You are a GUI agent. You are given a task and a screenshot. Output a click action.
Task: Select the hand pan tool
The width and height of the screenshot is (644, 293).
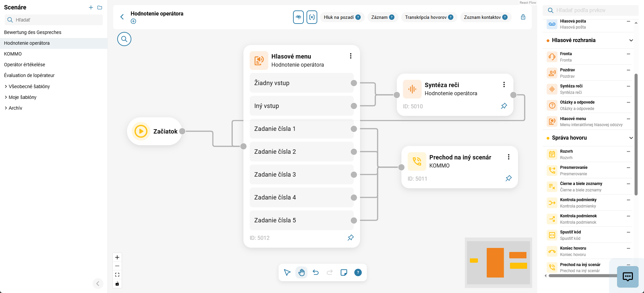point(301,272)
